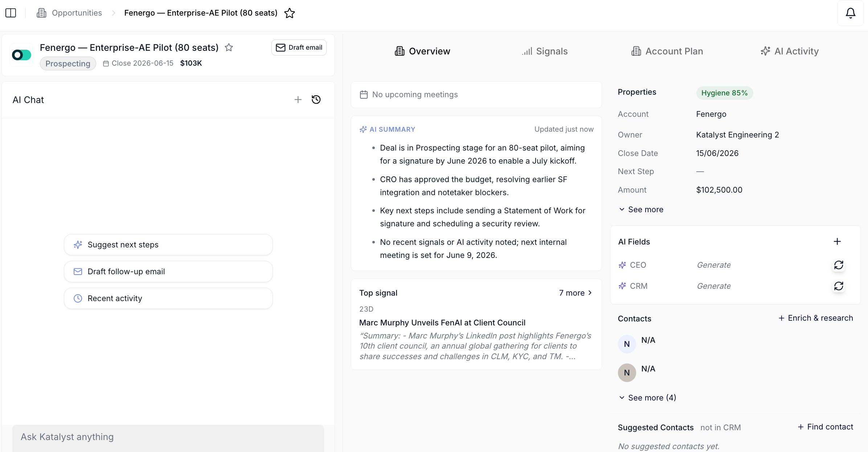
Task: Click the 23D signal age label
Action: 366,309
